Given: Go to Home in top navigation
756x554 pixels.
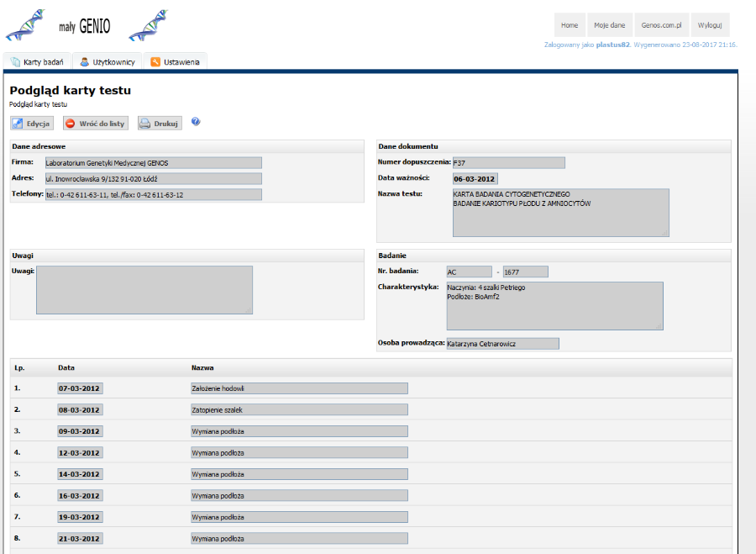Looking at the screenshot, I should (570, 25).
